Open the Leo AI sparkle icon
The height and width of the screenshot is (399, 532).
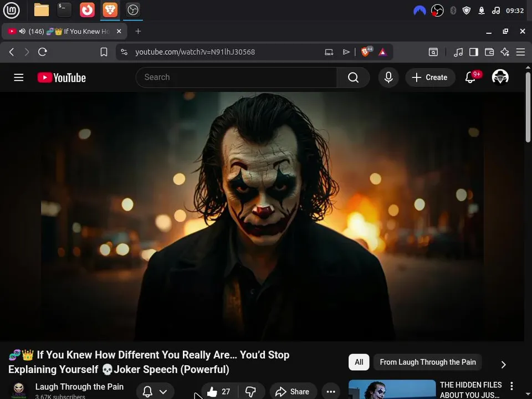[x=505, y=52]
